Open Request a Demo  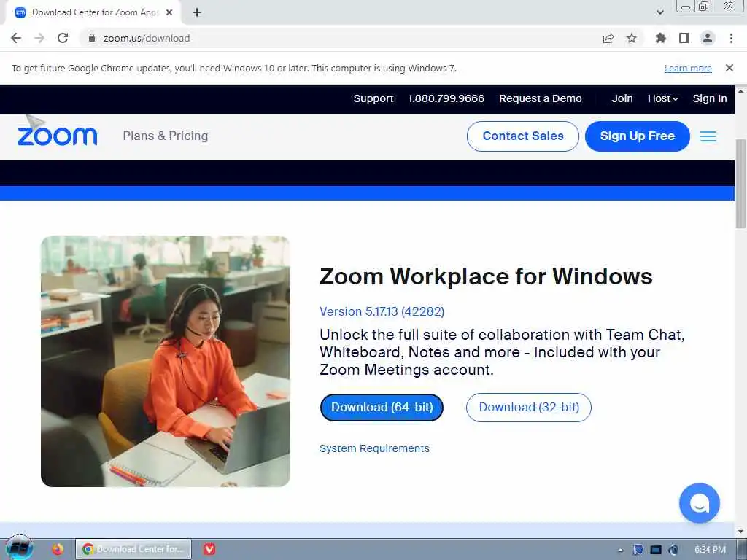point(541,98)
